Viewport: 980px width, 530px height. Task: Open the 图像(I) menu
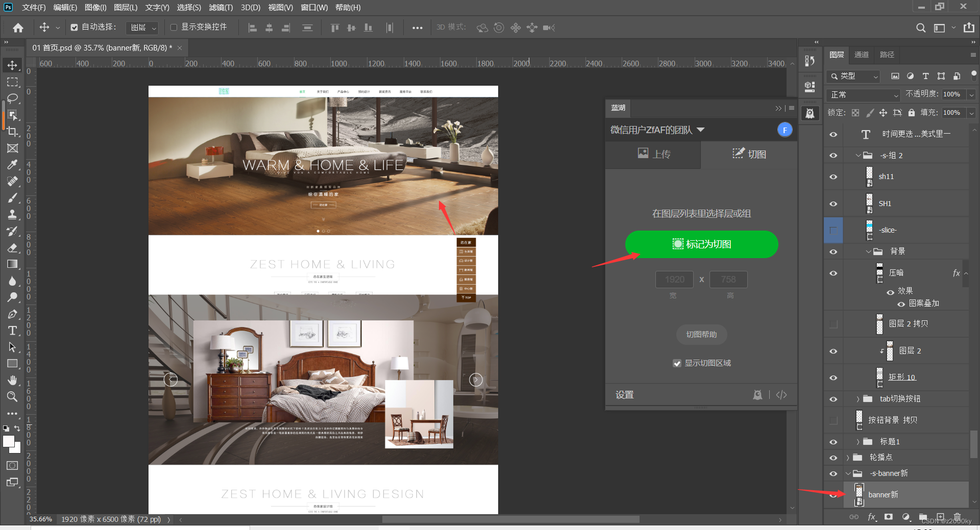pos(95,7)
